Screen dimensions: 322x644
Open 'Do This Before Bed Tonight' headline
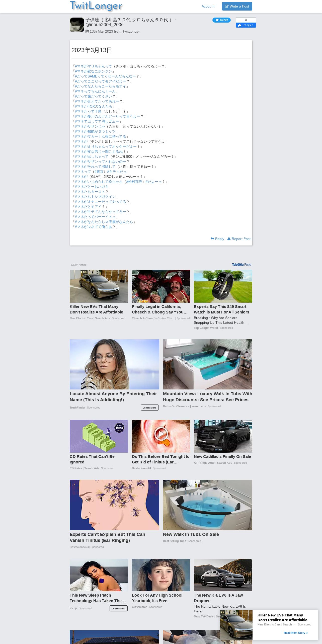[x=161, y=459]
